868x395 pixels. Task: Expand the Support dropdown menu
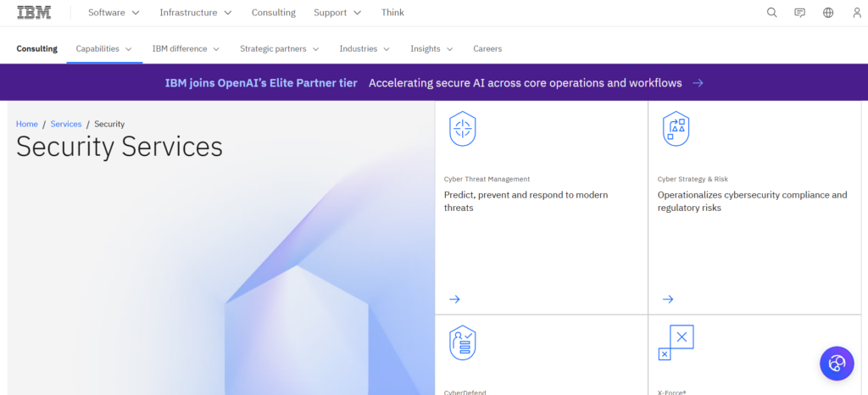pyautogui.click(x=337, y=13)
